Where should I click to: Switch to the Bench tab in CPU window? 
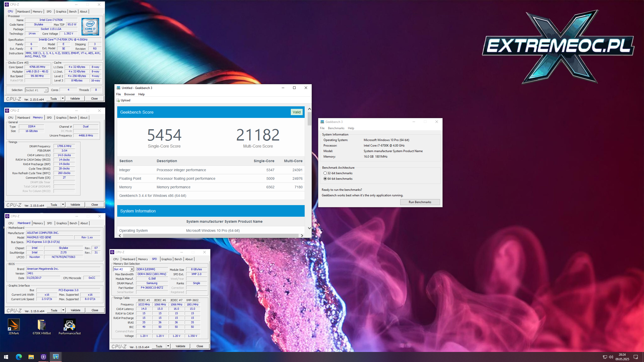click(73, 12)
